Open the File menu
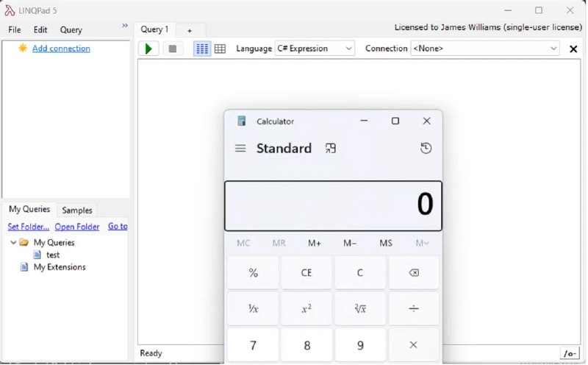 coord(15,29)
